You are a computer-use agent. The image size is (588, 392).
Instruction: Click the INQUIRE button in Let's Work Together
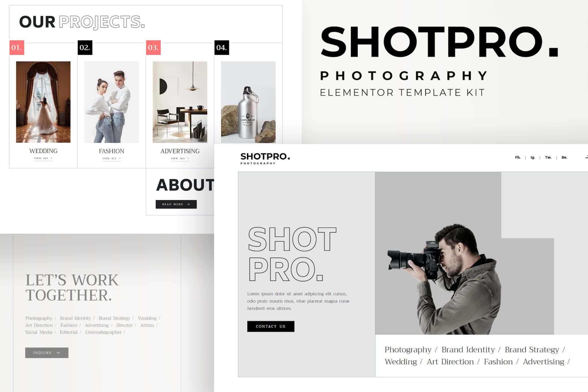[x=46, y=353]
